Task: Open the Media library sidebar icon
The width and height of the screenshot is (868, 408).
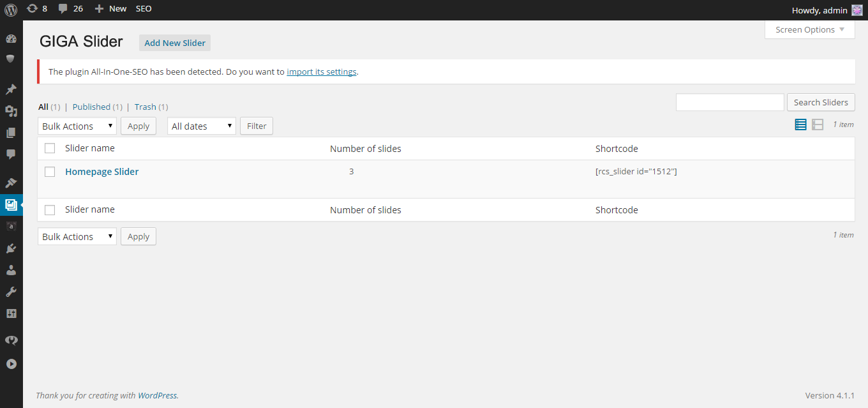Action: (11, 111)
